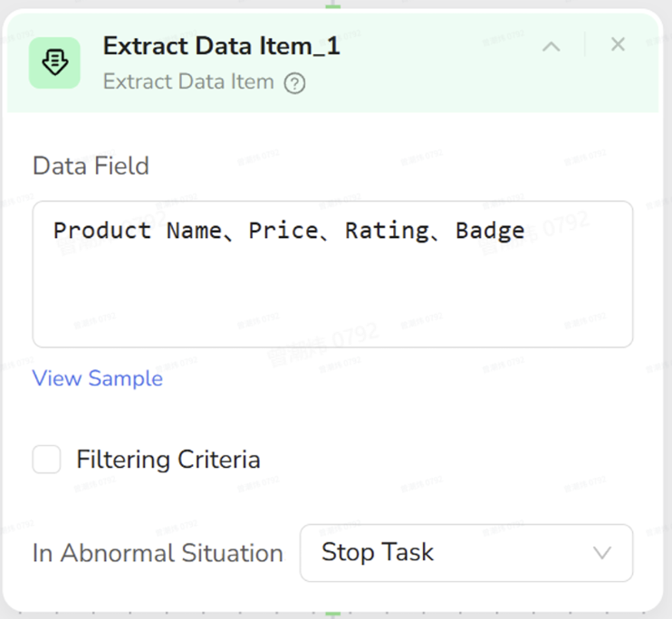672x619 pixels.
Task: Click the green Extract Data Item icon
Action: [54, 63]
